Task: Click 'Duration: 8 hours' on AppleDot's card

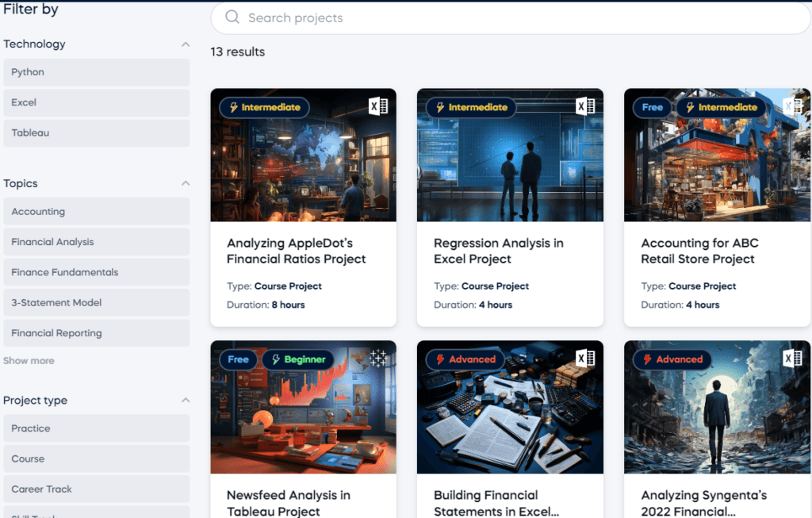Action: pos(266,305)
